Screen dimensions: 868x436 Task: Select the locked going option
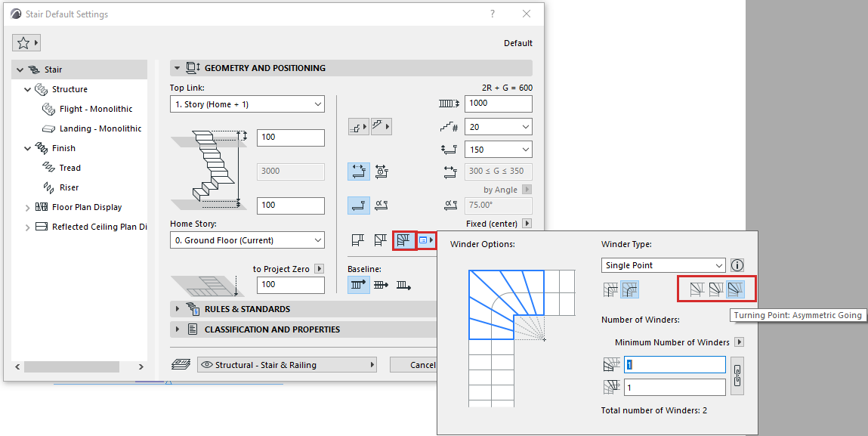click(x=381, y=171)
